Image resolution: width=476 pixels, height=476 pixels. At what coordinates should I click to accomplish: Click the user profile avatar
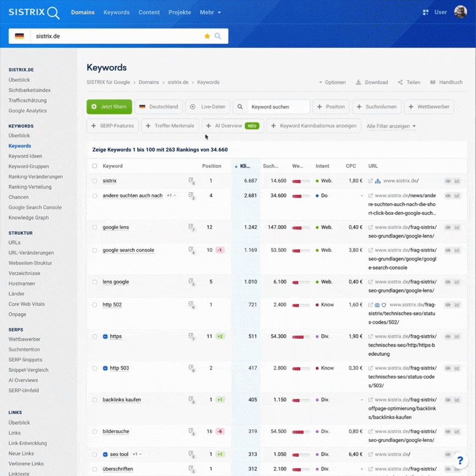[460, 12]
